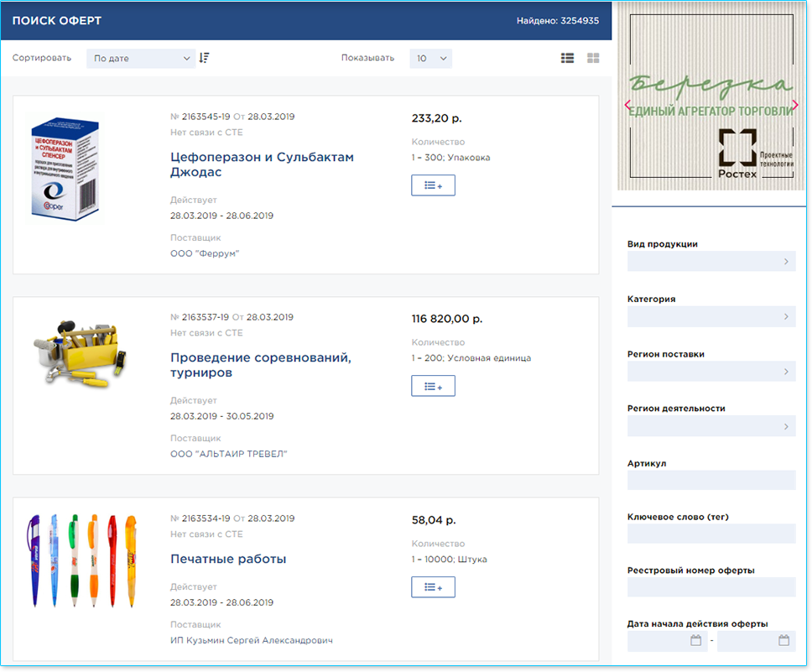Open start date calendar picker
The height and width of the screenshot is (672, 812).
[x=695, y=640]
